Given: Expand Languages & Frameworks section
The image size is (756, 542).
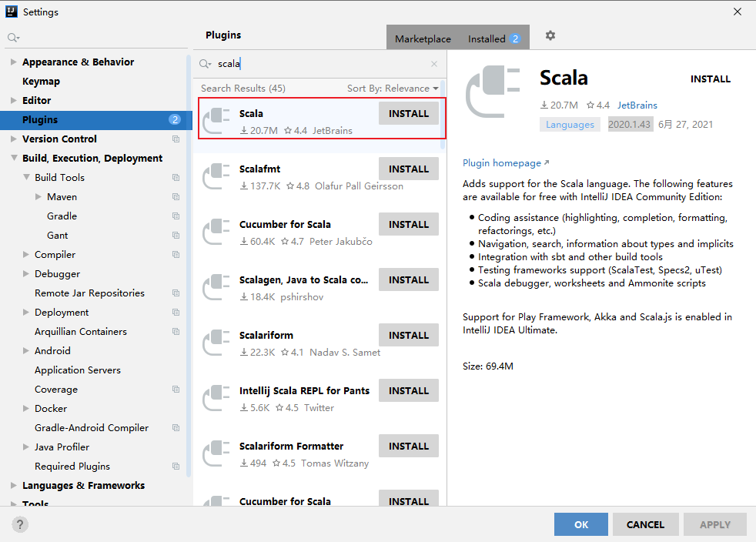Looking at the screenshot, I should (x=14, y=486).
